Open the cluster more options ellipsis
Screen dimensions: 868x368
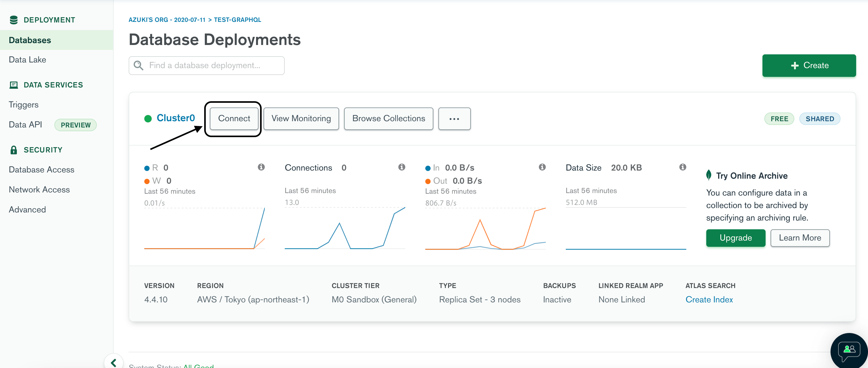click(x=454, y=119)
